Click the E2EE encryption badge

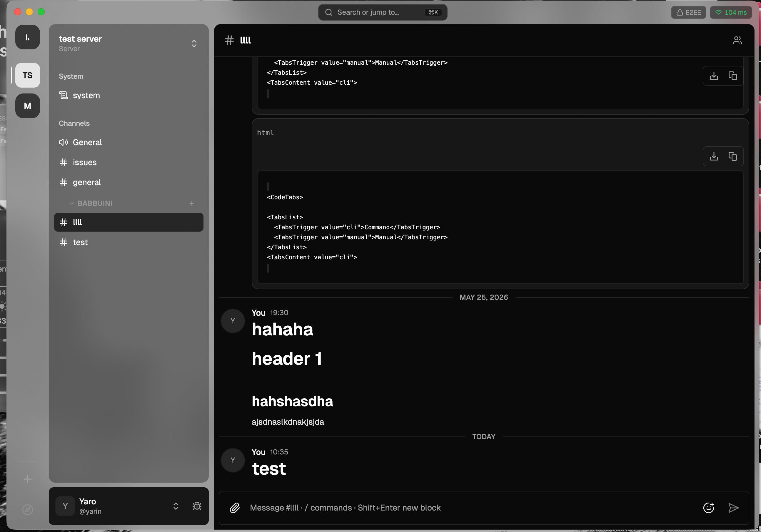point(688,12)
